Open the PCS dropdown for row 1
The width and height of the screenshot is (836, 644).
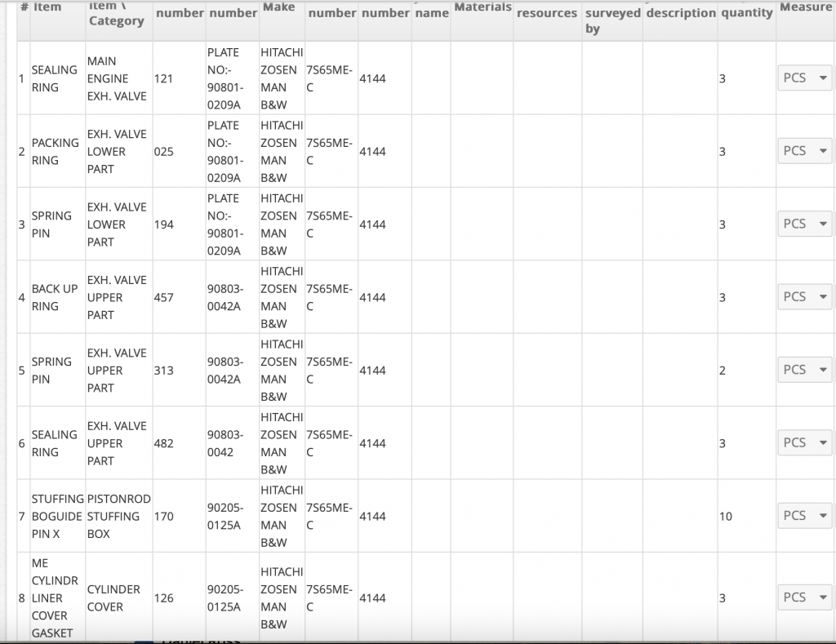click(x=804, y=78)
